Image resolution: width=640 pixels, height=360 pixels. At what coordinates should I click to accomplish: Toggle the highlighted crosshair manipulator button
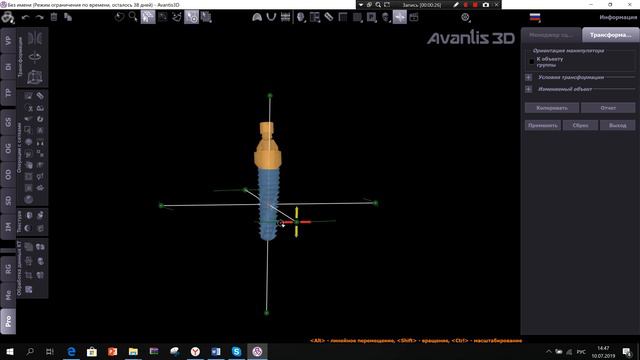point(400,17)
